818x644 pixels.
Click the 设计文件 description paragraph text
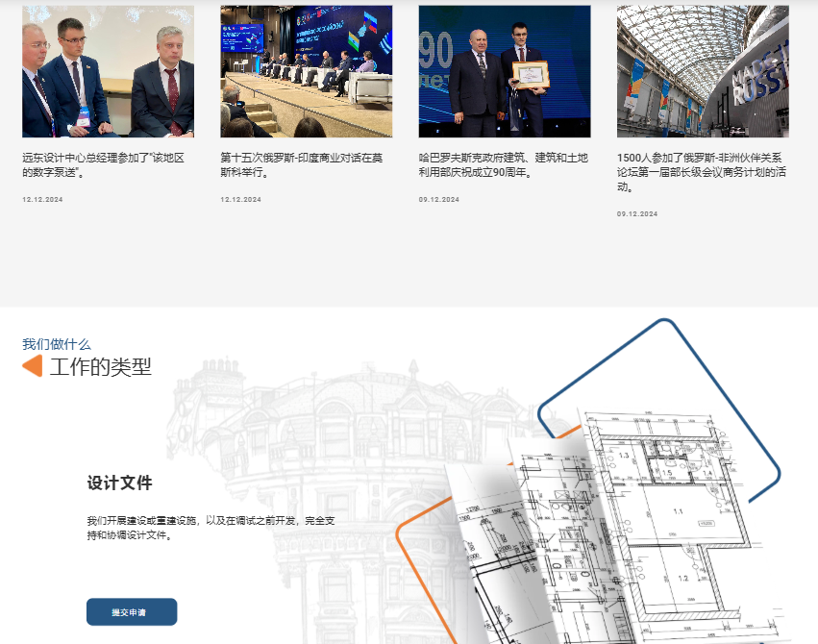pos(210,528)
